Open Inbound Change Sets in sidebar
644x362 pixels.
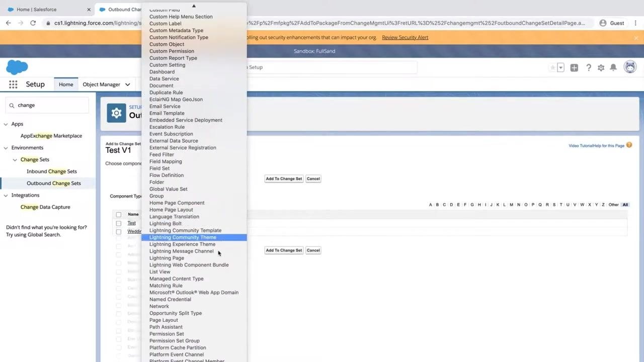point(52,171)
